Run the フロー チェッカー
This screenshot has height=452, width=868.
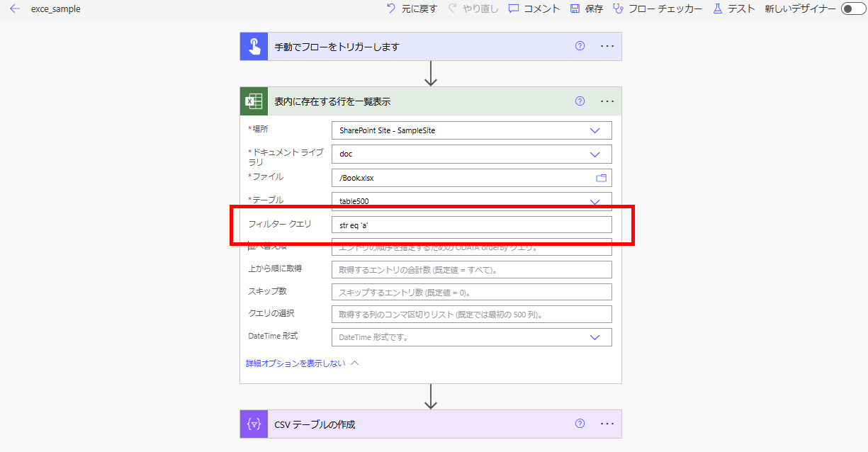[x=618, y=9]
